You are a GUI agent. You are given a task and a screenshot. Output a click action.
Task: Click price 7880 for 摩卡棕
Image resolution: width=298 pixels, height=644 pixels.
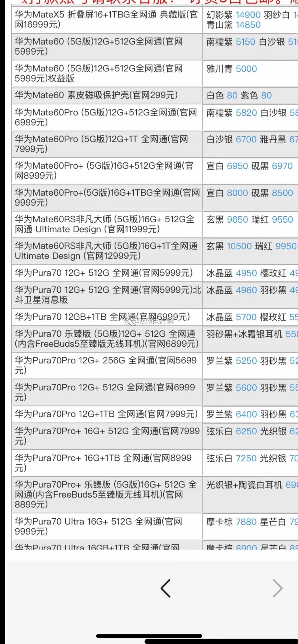(x=246, y=522)
